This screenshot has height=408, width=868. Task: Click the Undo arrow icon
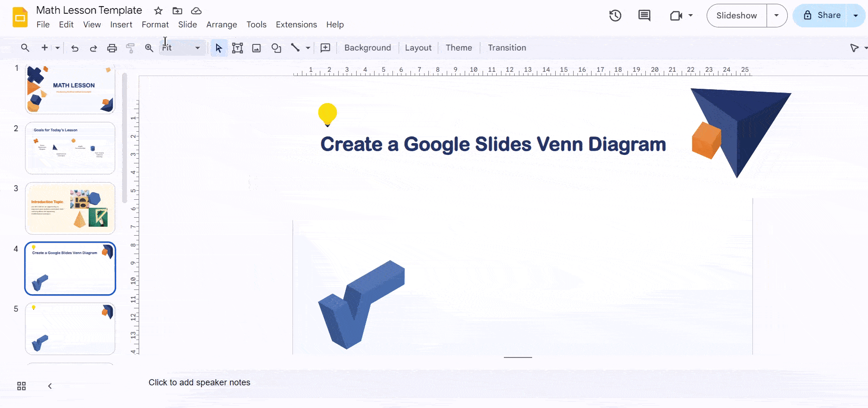pos(75,48)
